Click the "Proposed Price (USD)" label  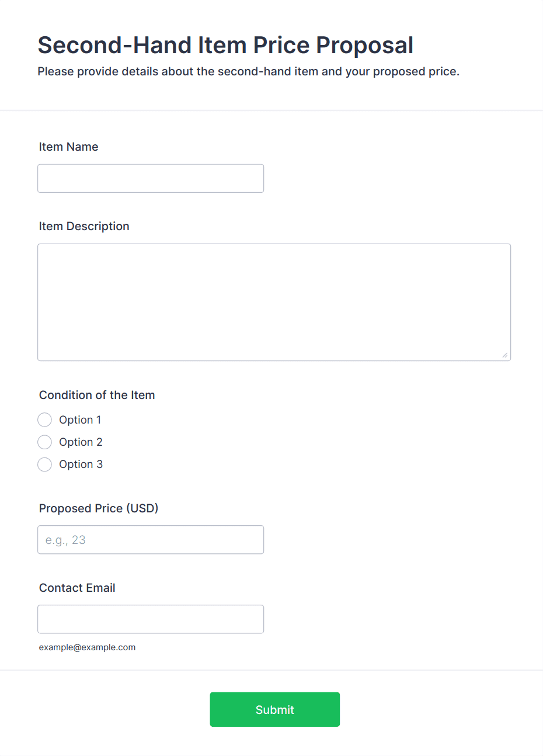[x=99, y=509]
